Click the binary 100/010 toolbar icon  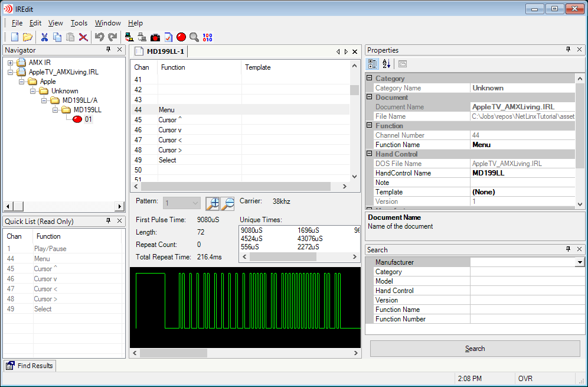click(x=207, y=37)
